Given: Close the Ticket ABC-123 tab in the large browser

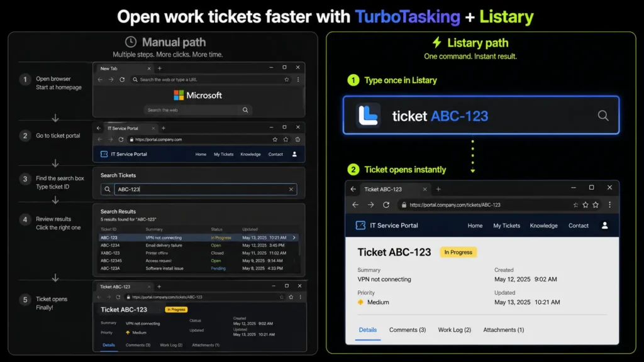Looking at the screenshot, I should (x=425, y=189).
